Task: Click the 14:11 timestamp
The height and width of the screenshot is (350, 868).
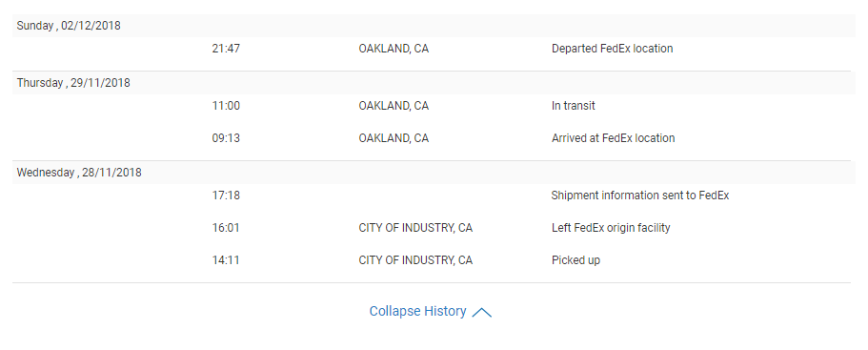Action: 226,259
